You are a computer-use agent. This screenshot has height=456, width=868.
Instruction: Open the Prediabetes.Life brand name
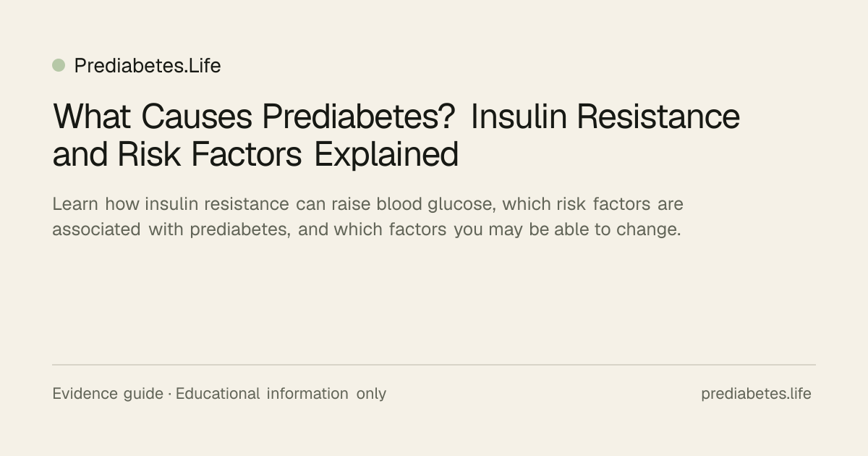click(x=148, y=66)
